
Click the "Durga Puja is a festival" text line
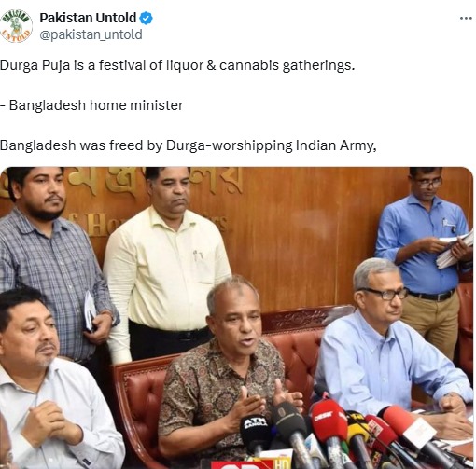point(177,65)
